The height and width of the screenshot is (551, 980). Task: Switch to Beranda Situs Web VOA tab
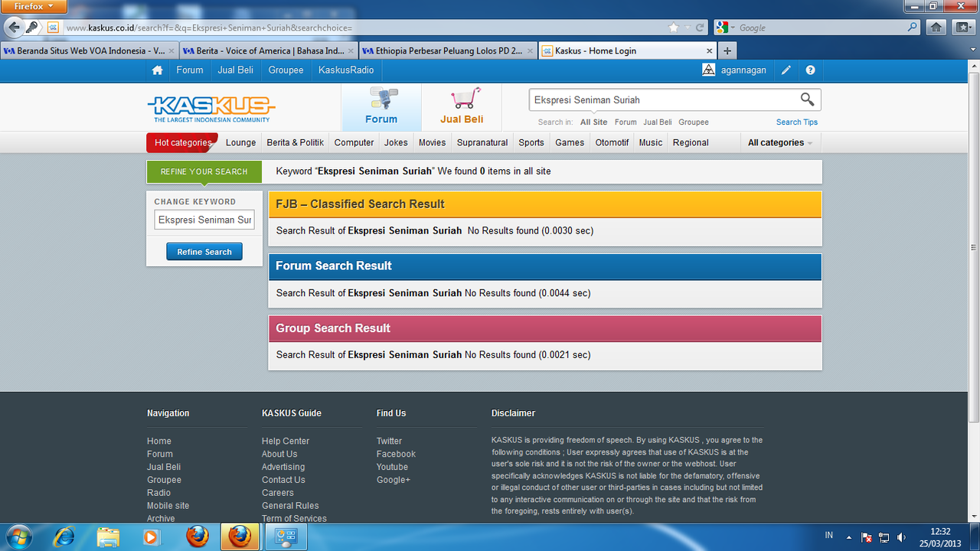90,51
